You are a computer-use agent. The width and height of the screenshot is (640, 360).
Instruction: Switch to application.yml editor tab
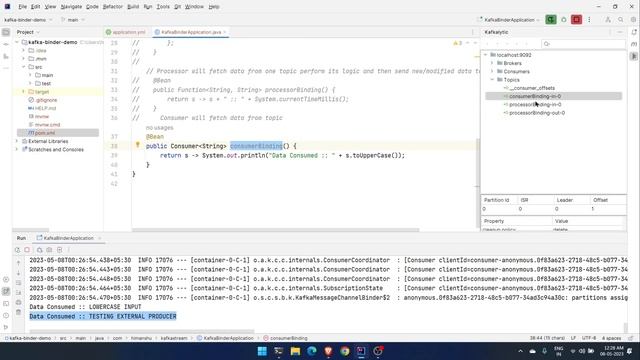[x=126, y=32]
